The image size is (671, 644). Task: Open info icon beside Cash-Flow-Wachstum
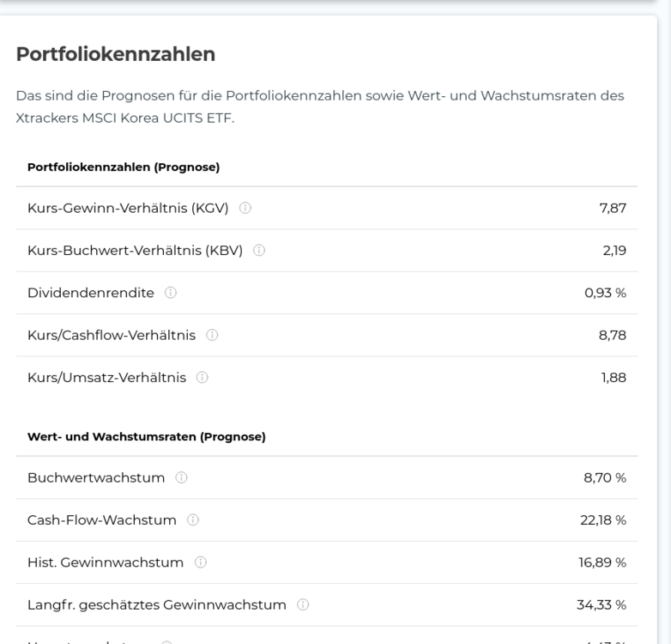(192, 520)
